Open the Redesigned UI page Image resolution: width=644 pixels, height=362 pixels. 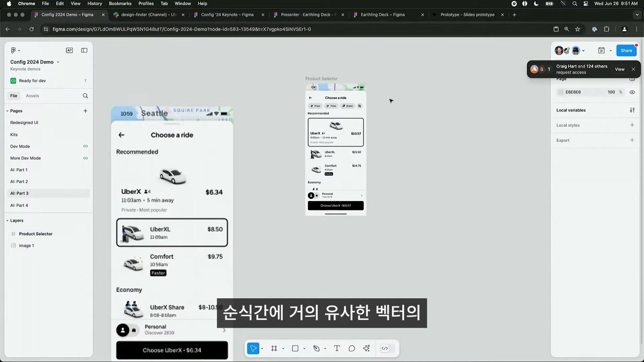[24, 123]
